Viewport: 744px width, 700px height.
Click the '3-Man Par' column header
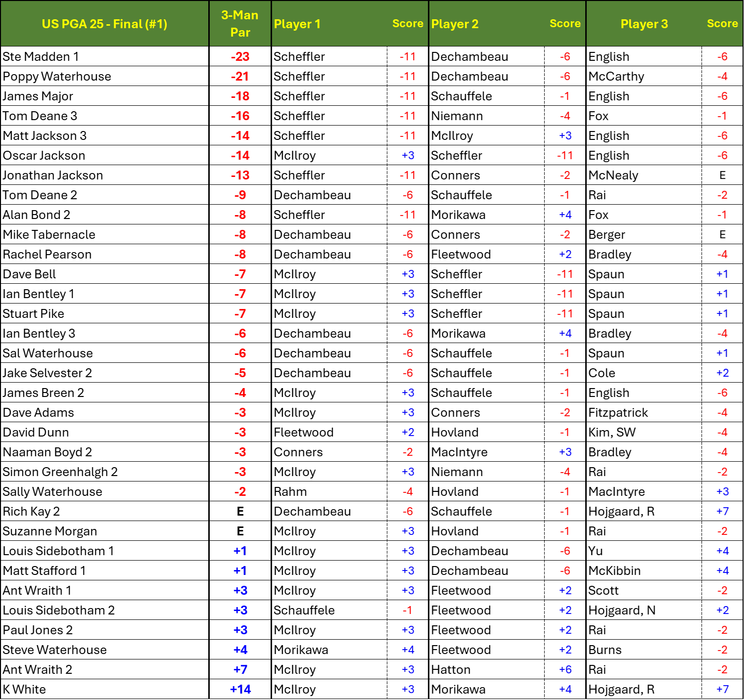(240, 24)
